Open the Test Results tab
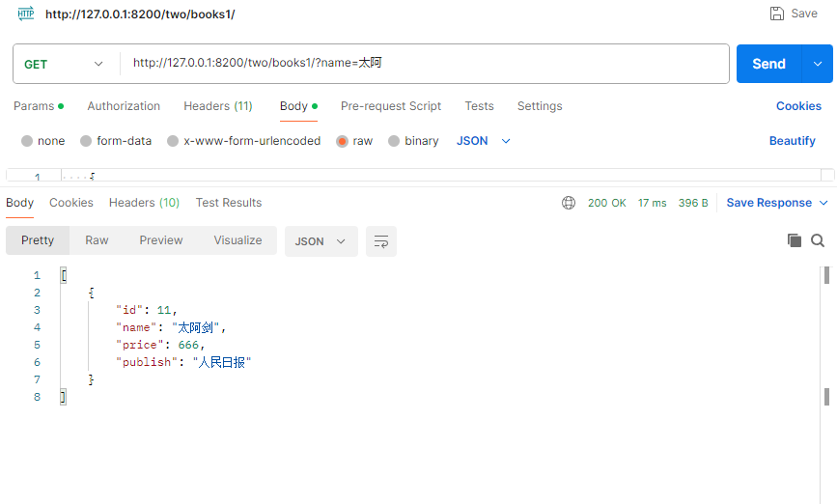This screenshot has height=504, width=837. pyautogui.click(x=229, y=203)
